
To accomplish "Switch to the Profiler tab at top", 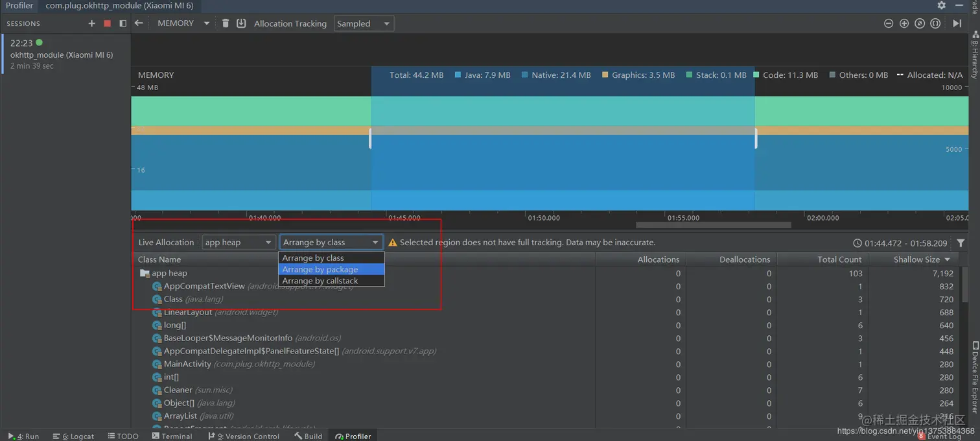I will click(x=19, y=5).
